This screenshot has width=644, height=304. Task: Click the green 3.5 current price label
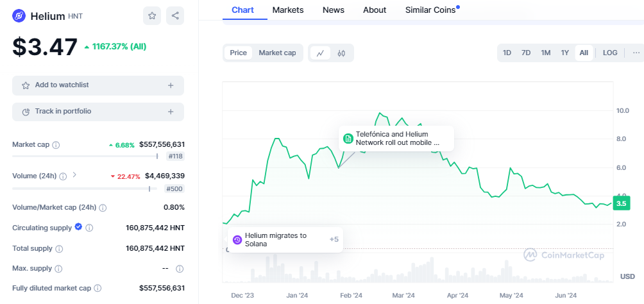tap(621, 203)
